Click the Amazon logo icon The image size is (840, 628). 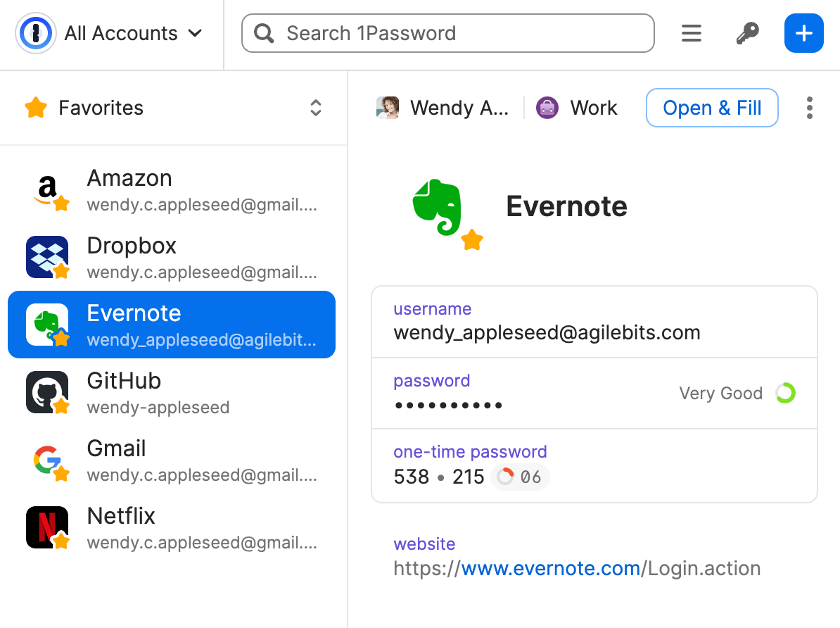point(47,190)
